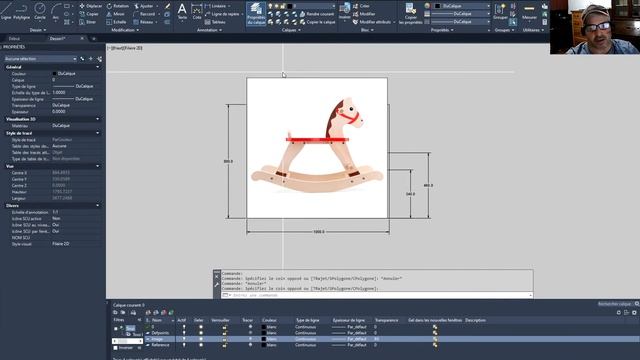Click the Tableau tool
The image size is (640, 360).
coord(215,22)
